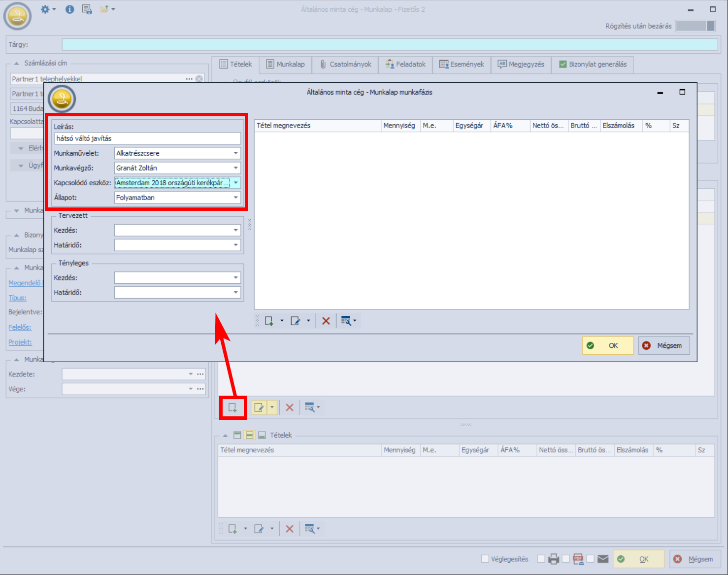Clear the Partner1 telephelyekkel field with X icon
Screen dimensions: 728x575
coord(199,79)
